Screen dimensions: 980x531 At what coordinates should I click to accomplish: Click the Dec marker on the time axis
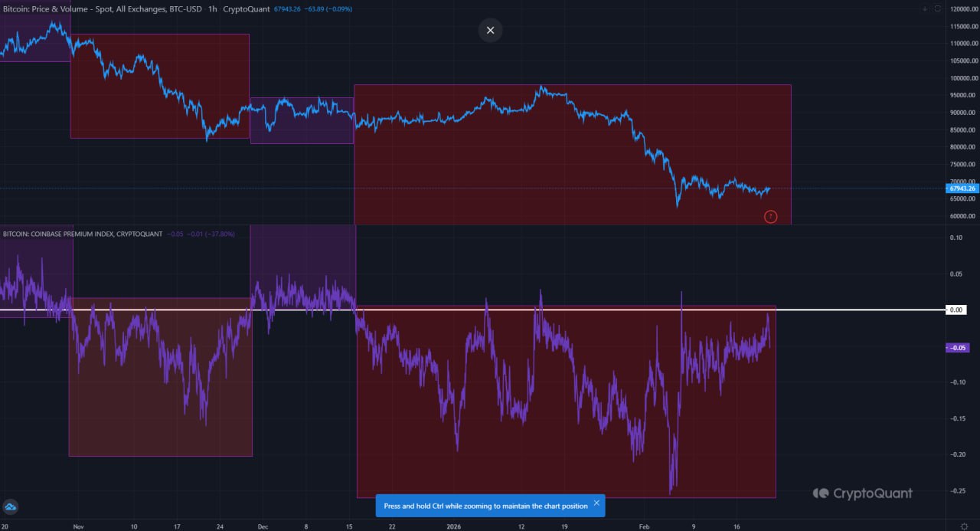click(263, 526)
